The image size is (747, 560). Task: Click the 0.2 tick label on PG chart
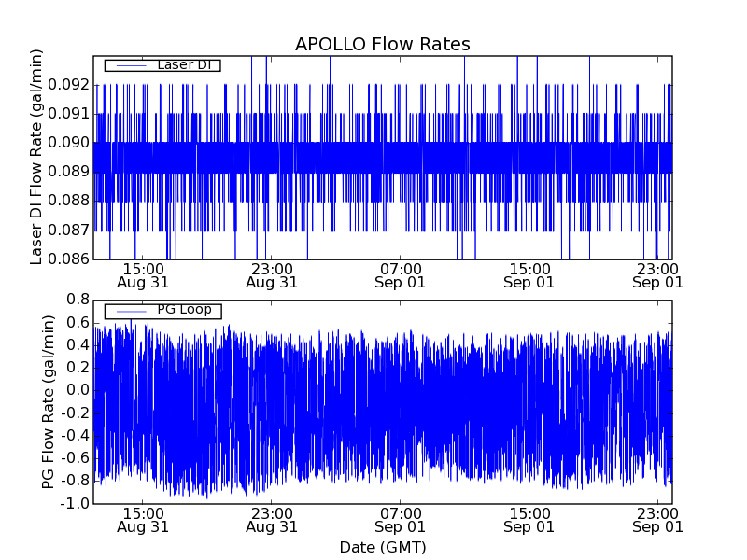[78, 368]
